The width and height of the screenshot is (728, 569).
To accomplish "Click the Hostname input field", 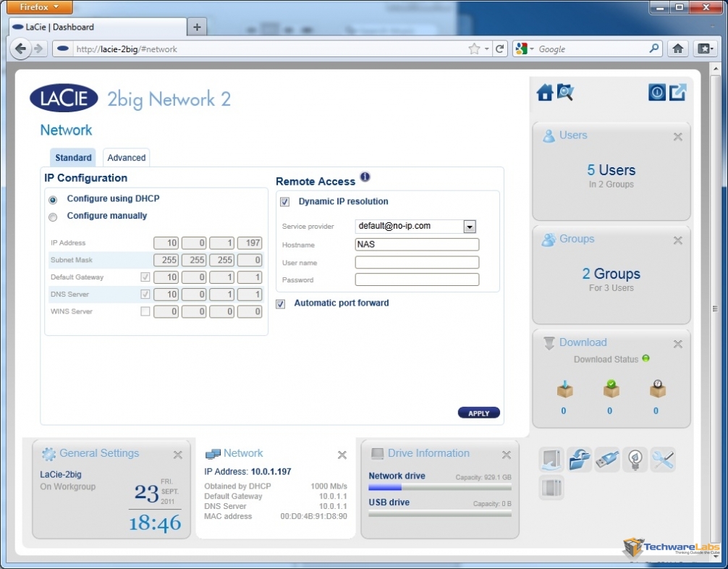I will coord(417,244).
